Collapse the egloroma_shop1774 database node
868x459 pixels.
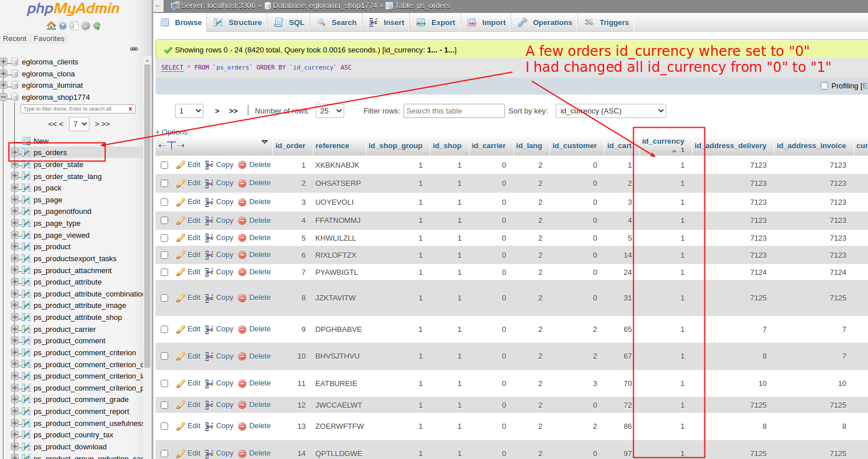4,98
